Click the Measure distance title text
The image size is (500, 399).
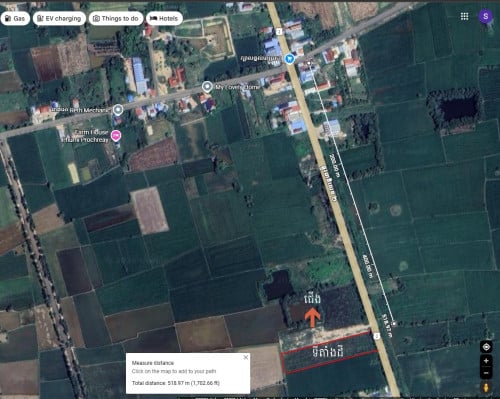(153, 363)
